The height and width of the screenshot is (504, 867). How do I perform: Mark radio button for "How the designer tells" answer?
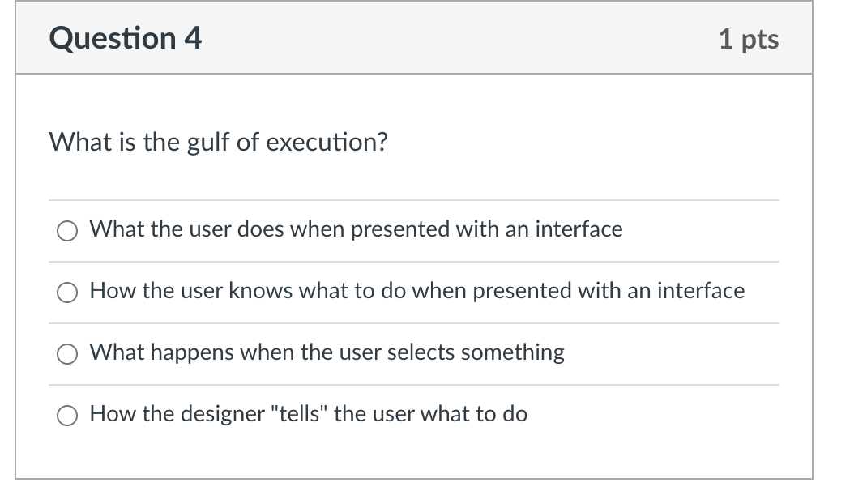click(66, 416)
